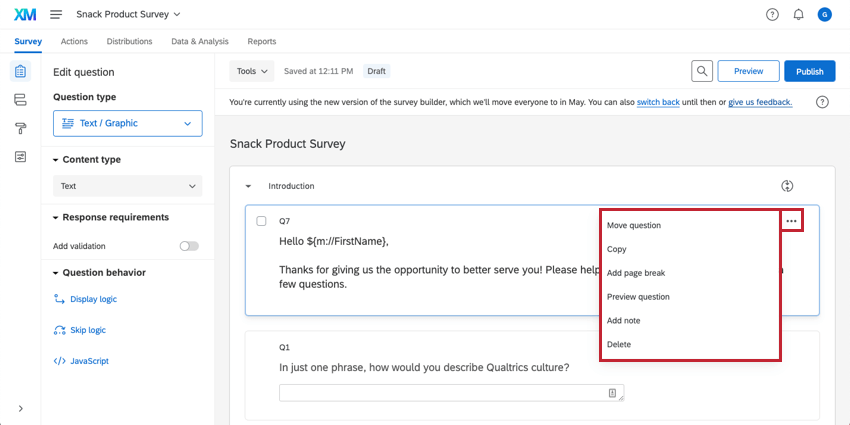The height and width of the screenshot is (425, 850).
Task: Click the Q1 text answer field
Action: pos(451,393)
